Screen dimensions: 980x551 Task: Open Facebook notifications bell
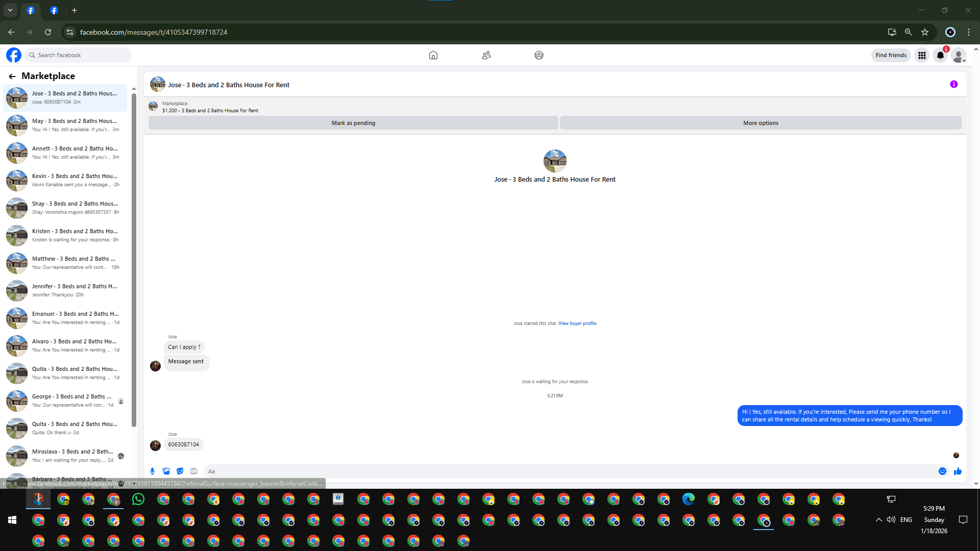940,55
